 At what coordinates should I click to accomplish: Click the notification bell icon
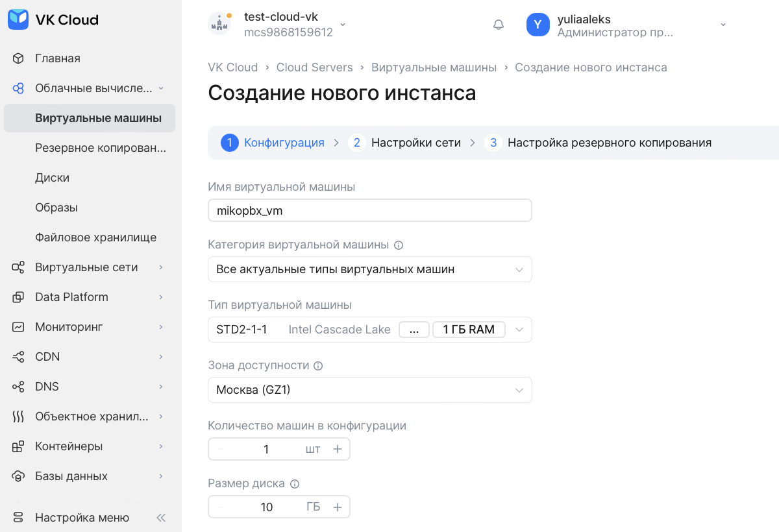(499, 25)
